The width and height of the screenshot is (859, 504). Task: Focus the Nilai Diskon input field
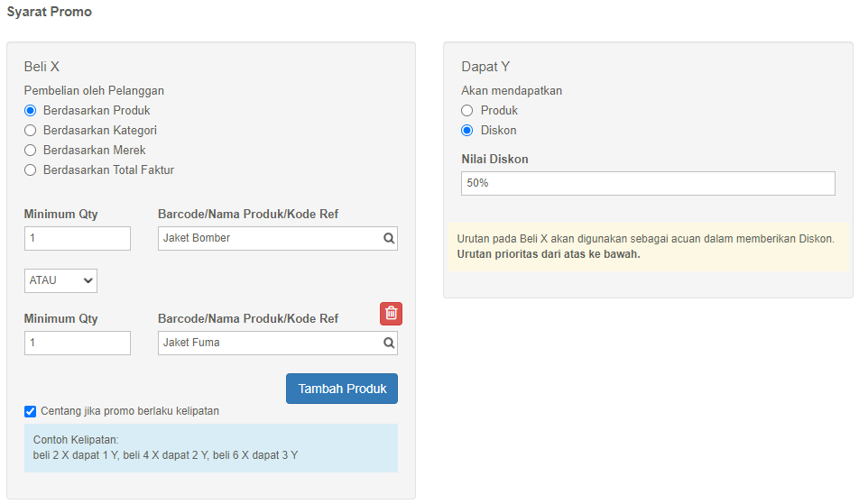[x=648, y=183]
